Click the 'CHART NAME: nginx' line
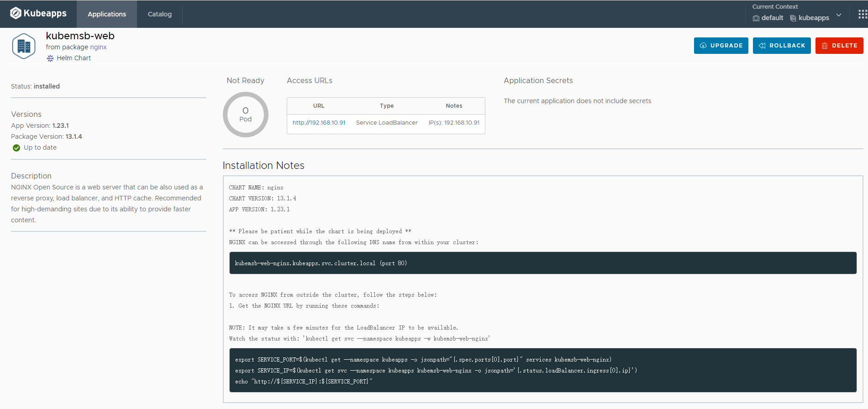The width and height of the screenshot is (868, 409). tap(256, 188)
